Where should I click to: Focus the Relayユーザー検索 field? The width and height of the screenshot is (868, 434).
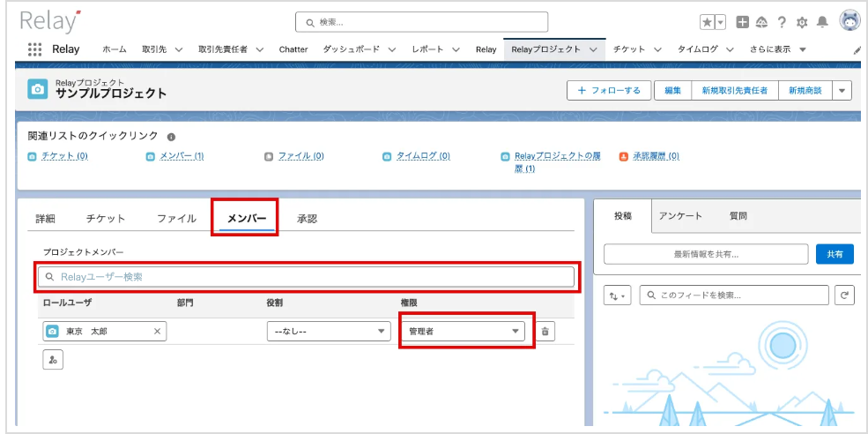coord(306,277)
